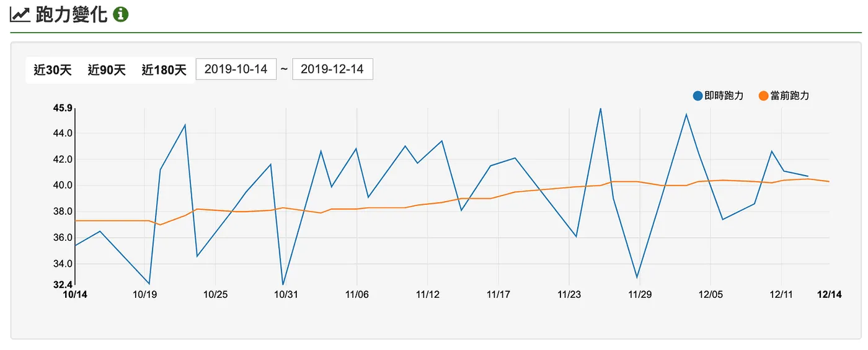The image size is (868, 350).
Task: Click the orange legend dot for 當前跑力
Action: coord(764,96)
